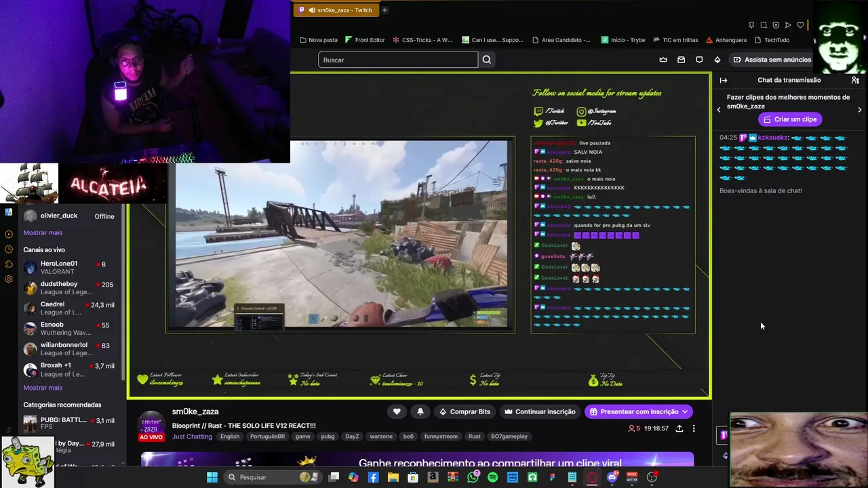Click the Rust stream tag
The image size is (868, 488).
(474, 436)
